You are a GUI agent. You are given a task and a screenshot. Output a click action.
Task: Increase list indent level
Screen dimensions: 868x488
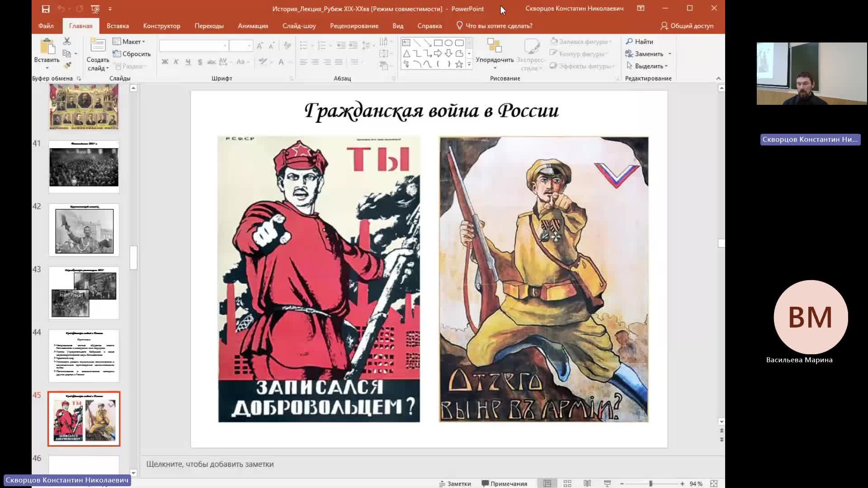tap(353, 46)
